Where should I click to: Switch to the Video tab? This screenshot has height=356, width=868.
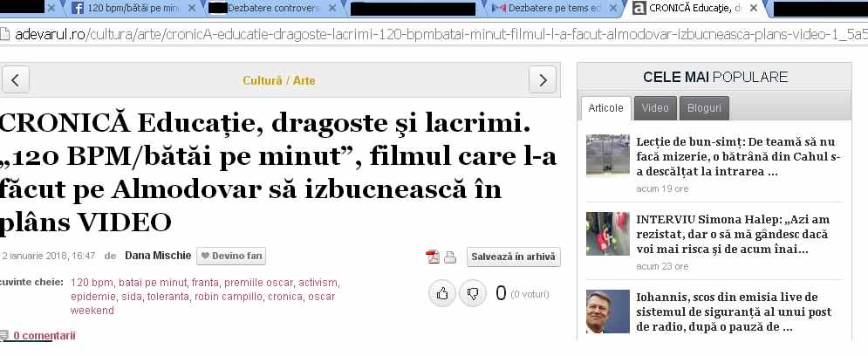pyautogui.click(x=655, y=108)
